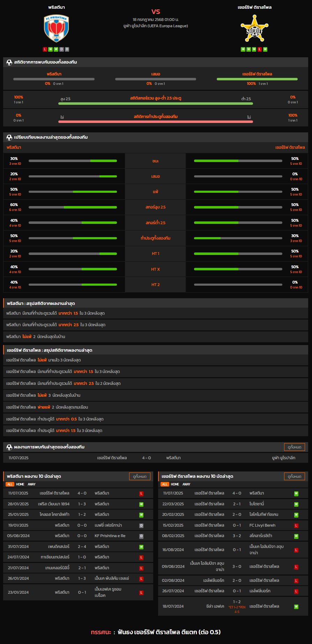Image resolution: width=312 pixels, height=644 pixels.
Task: Open ดูทั้งหมด in the head-to-head results section
Action: [x=295, y=447]
